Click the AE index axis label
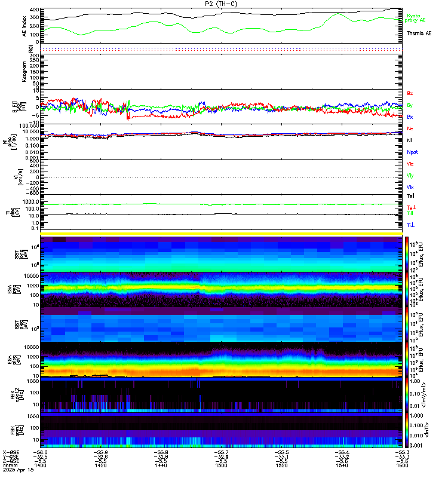 click(24, 26)
